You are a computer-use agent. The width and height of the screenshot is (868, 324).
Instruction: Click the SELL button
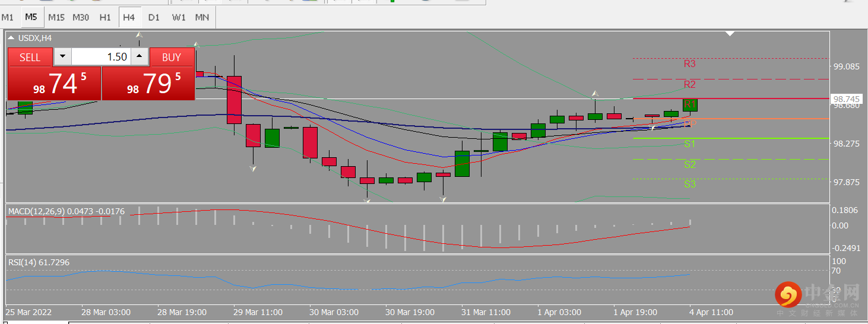click(x=30, y=57)
